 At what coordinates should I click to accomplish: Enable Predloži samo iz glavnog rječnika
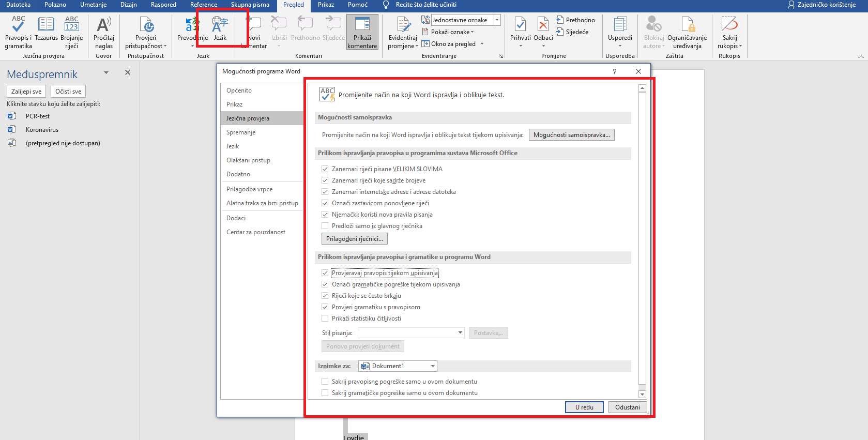click(325, 226)
